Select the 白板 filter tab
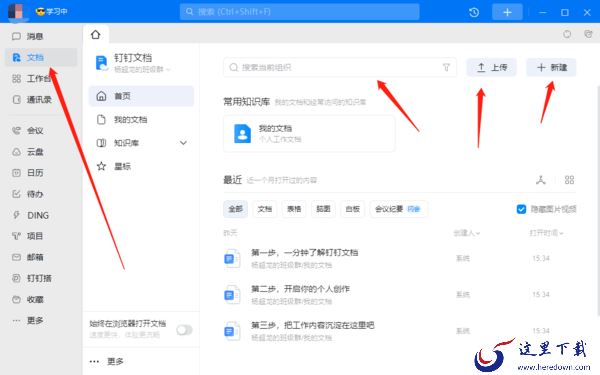This screenshot has height=375, width=600. 352,209
